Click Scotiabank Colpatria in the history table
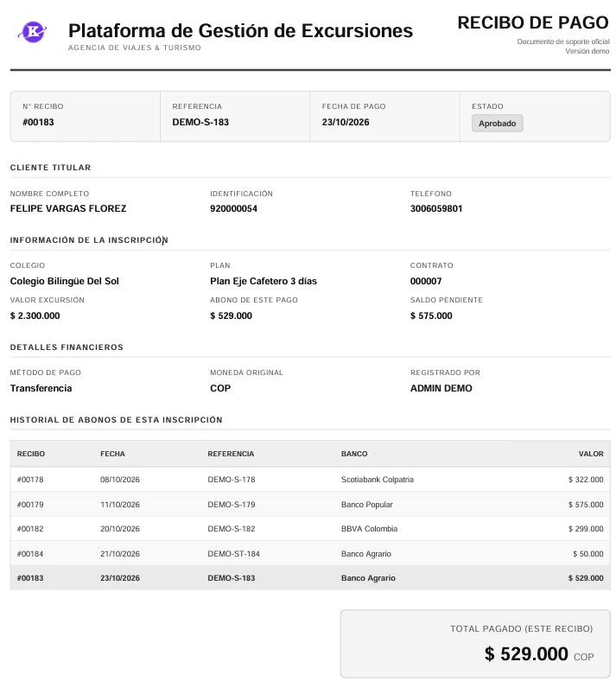Image resolution: width=616 pixels, height=681 pixels. click(x=378, y=480)
